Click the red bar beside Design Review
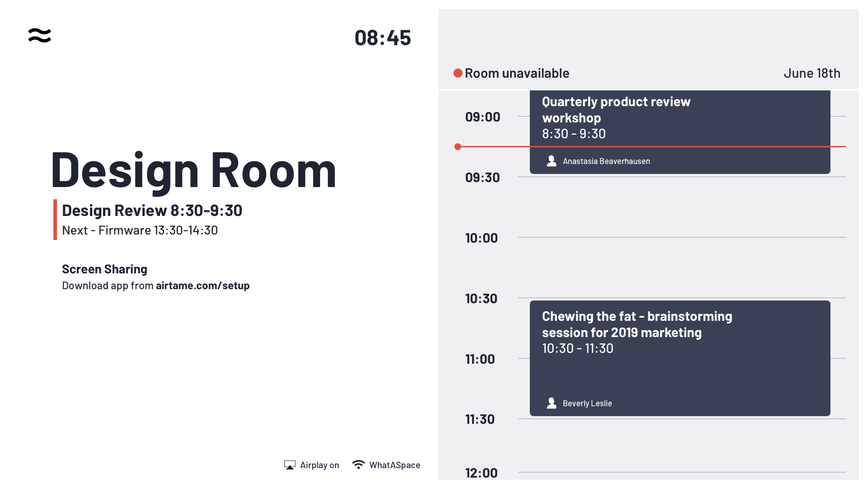Image resolution: width=868 pixels, height=488 pixels. 55,220
